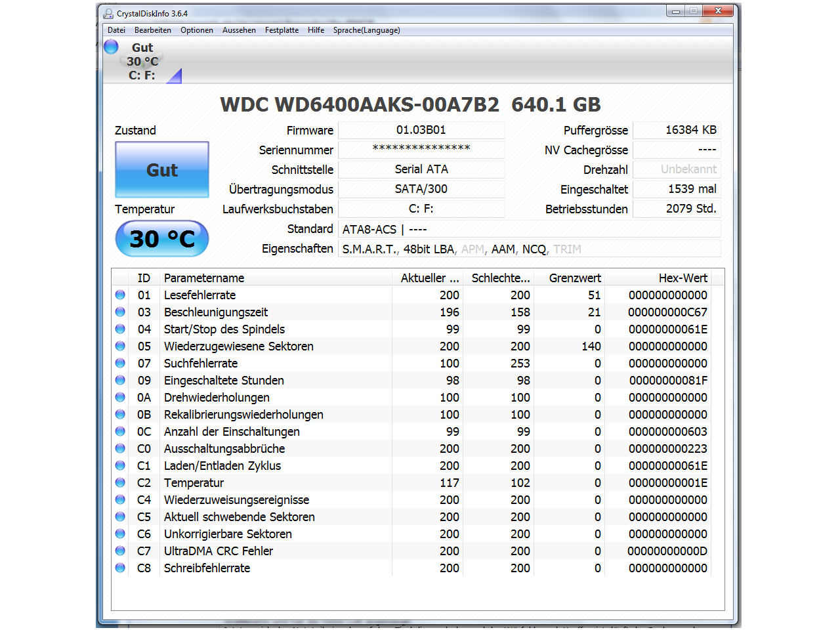The height and width of the screenshot is (630, 840).
Task: Click the Eingeschaltet value 1539 mal
Action: [677, 189]
